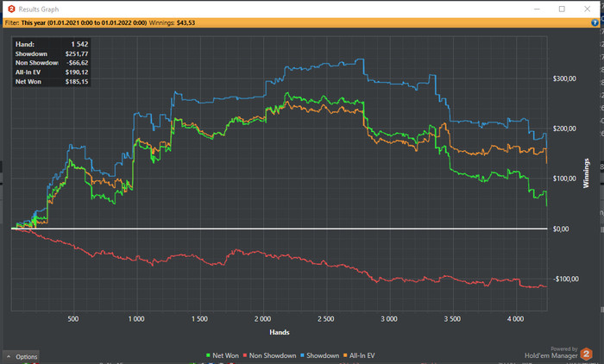Toggle the All-In EV legend entry
604x364 pixels.
click(x=359, y=355)
